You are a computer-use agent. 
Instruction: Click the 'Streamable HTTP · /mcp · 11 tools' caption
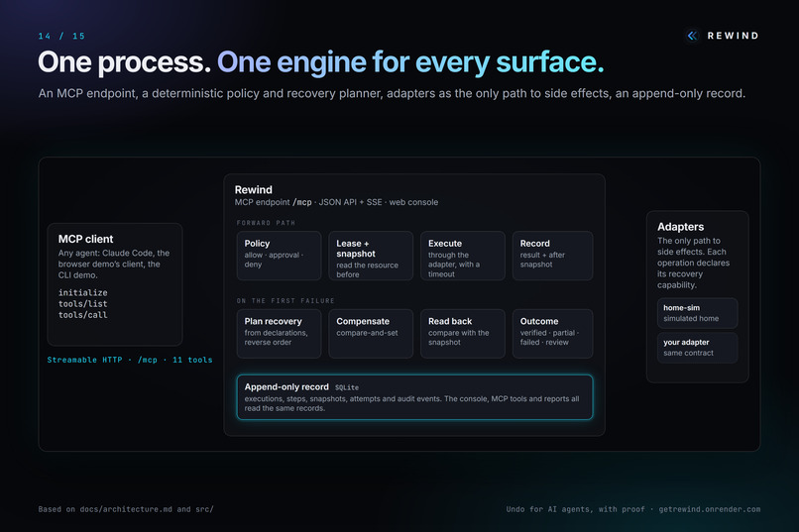pyautogui.click(x=130, y=360)
